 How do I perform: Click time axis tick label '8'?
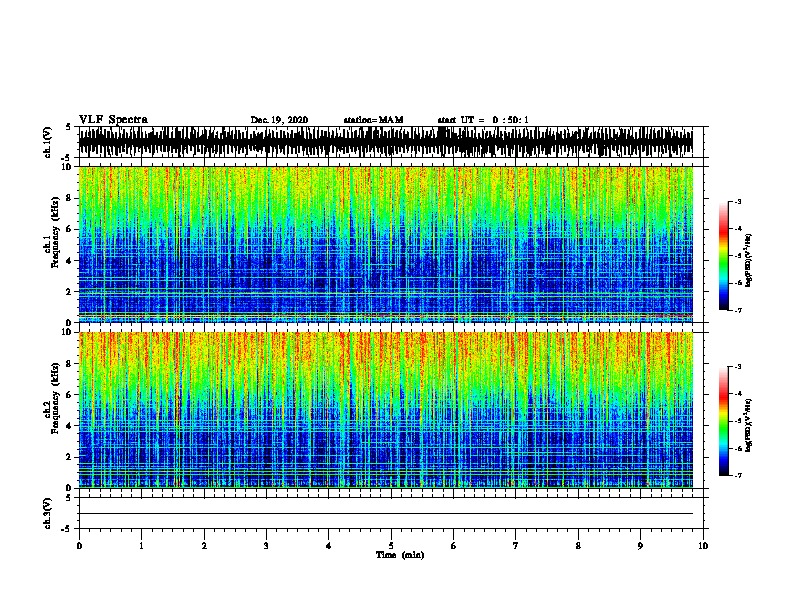[x=578, y=545]
